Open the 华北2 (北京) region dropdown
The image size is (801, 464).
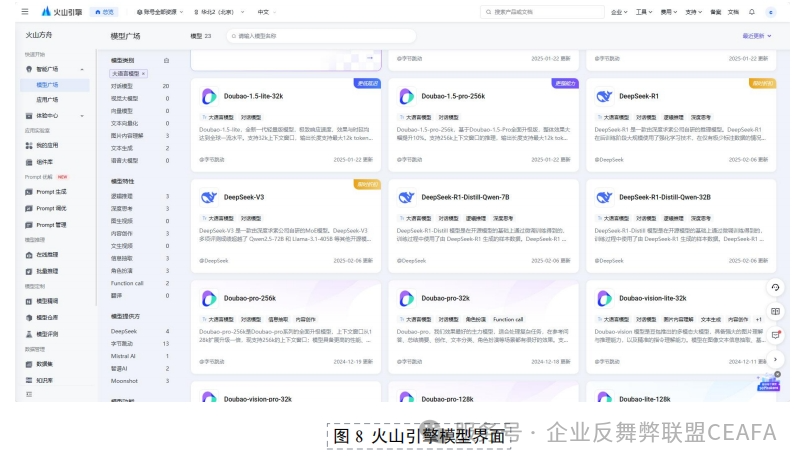(x=219, y=12)
